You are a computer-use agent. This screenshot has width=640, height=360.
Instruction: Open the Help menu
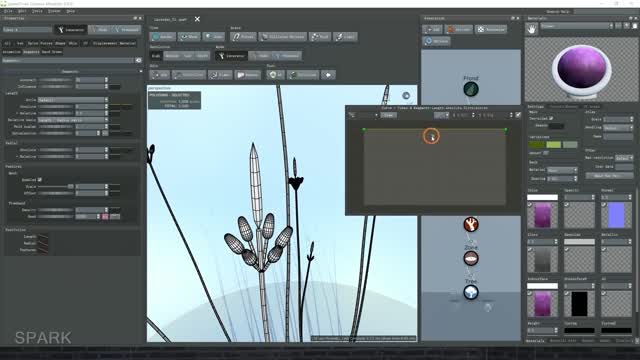[x=71, y=11]
